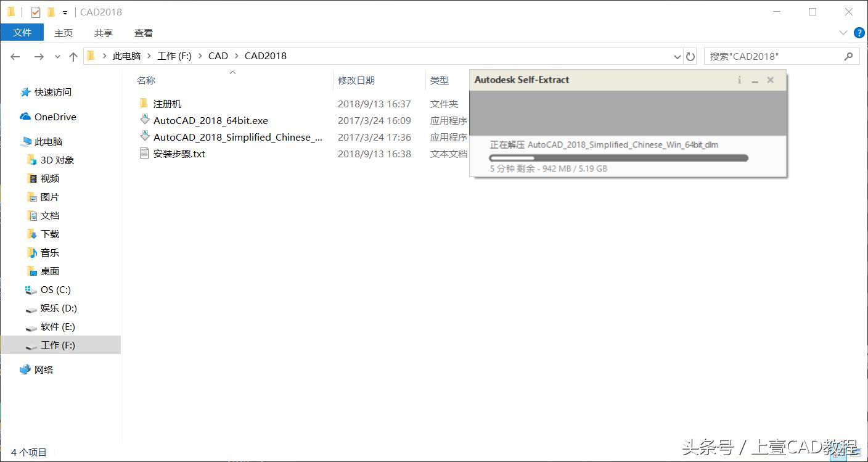Sort by the 修改日期 column header
The height and width of the screenshot is (462, 868).
pos(356,80)
